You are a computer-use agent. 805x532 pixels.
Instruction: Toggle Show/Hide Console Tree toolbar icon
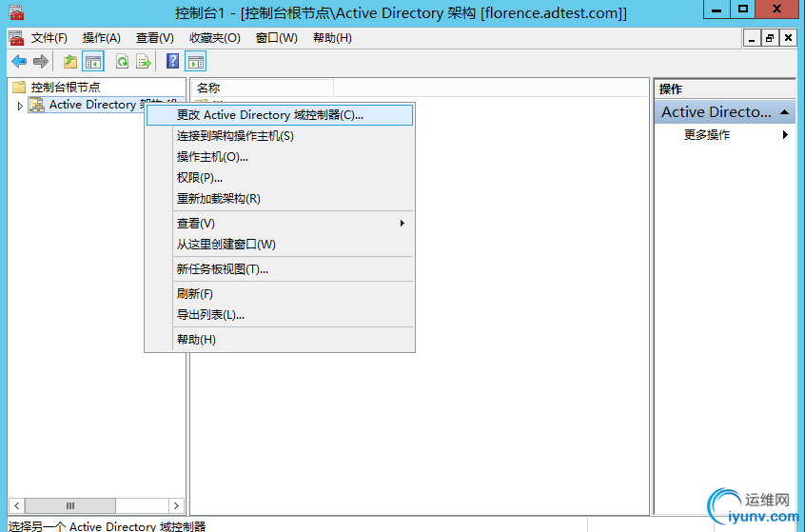click(x=93, y=62)
